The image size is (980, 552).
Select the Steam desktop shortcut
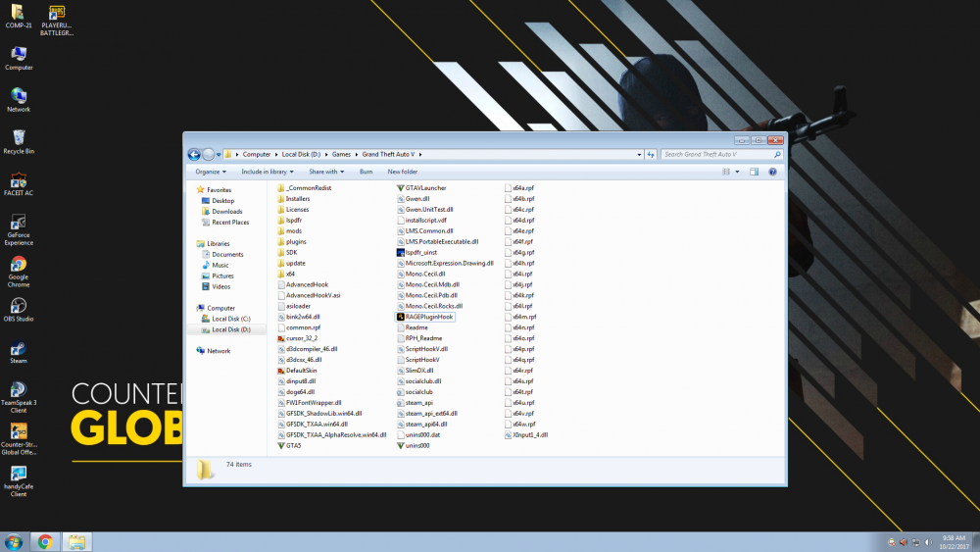(18, 352)
